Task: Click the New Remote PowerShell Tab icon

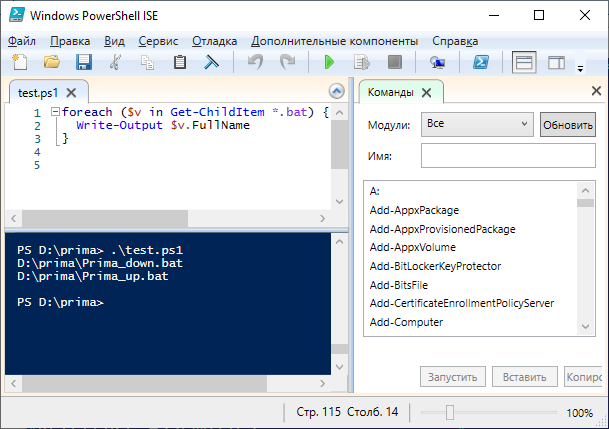Action: [438, 63]
